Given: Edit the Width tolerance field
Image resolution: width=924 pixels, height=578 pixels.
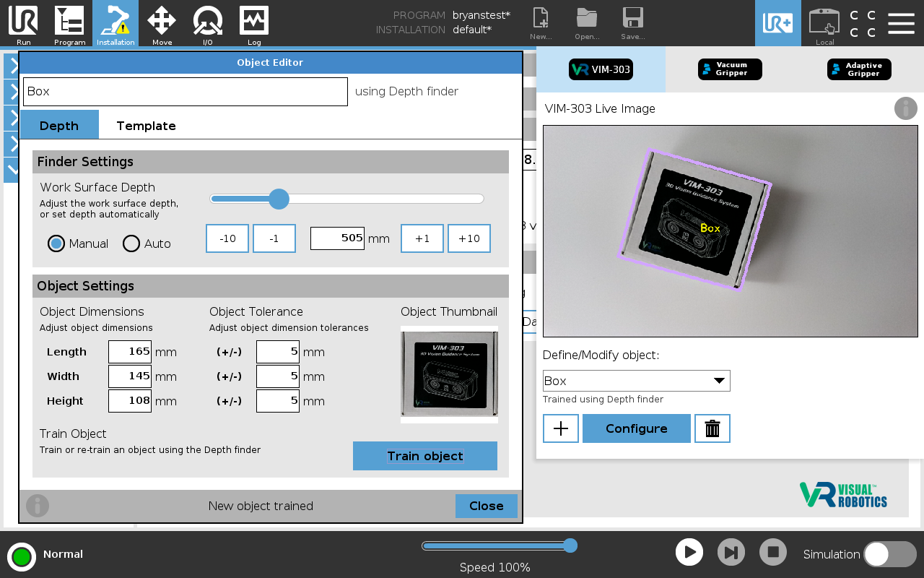Looking at the screenshot, I should pos(278,376).
